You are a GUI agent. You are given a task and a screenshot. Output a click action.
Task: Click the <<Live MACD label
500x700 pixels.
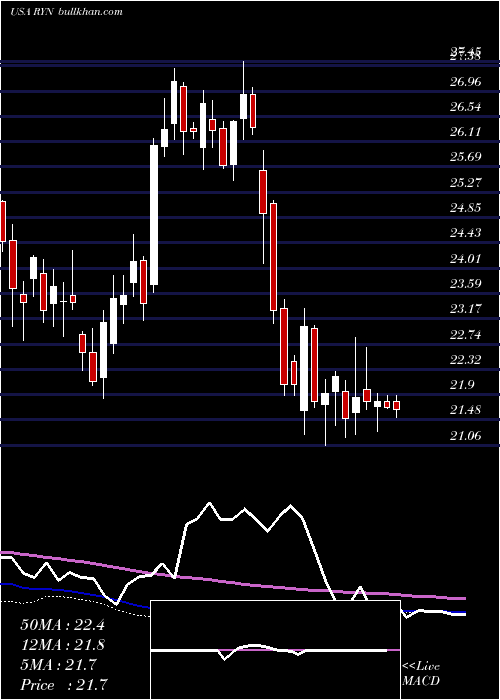coord(421,673)
